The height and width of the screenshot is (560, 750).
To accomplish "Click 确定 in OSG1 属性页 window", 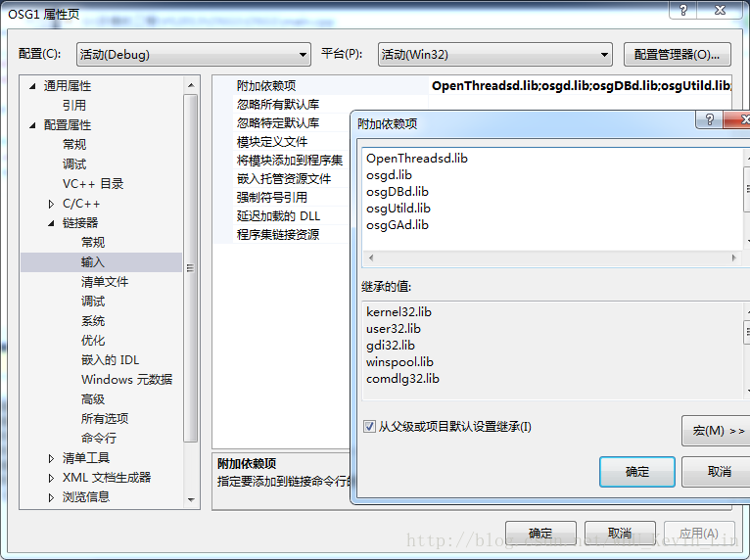I will point(540,533).
